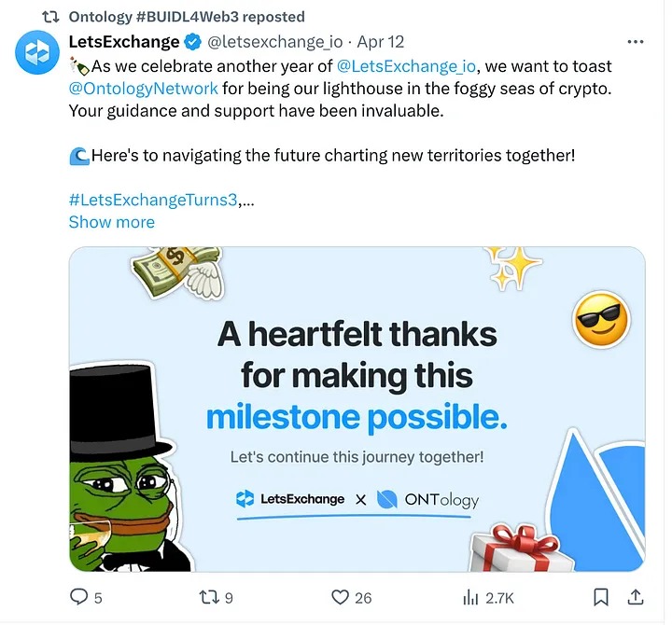Screen dimensions: 672x625
Task: Expand the tweet with Show more
Action: click(111, 222)
